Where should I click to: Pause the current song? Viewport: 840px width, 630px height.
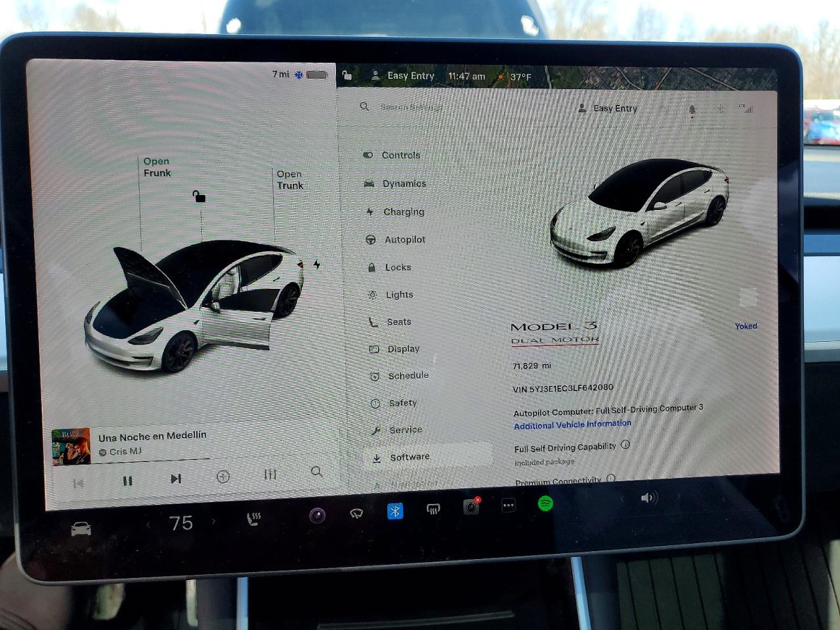pos(127,481)
